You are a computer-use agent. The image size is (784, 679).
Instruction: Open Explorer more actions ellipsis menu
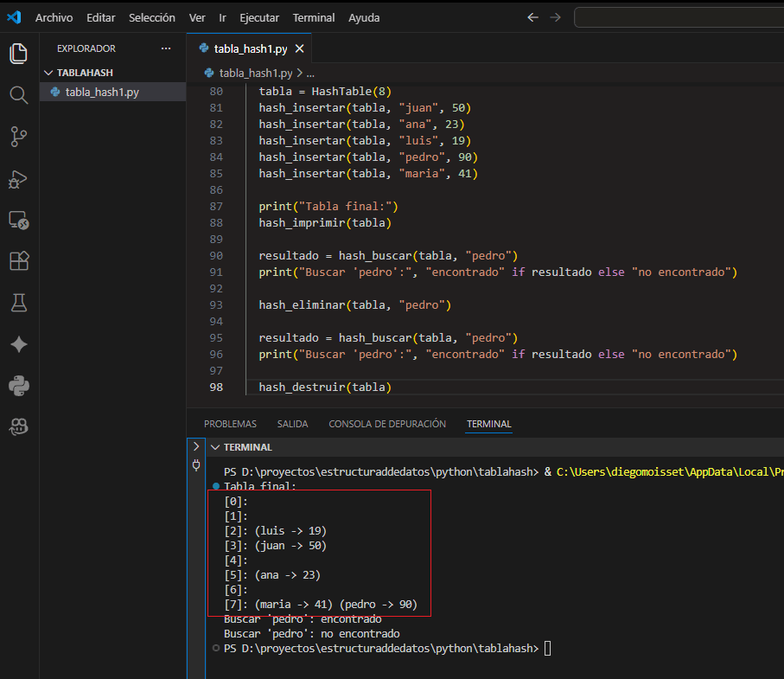[x=166, y=48]
